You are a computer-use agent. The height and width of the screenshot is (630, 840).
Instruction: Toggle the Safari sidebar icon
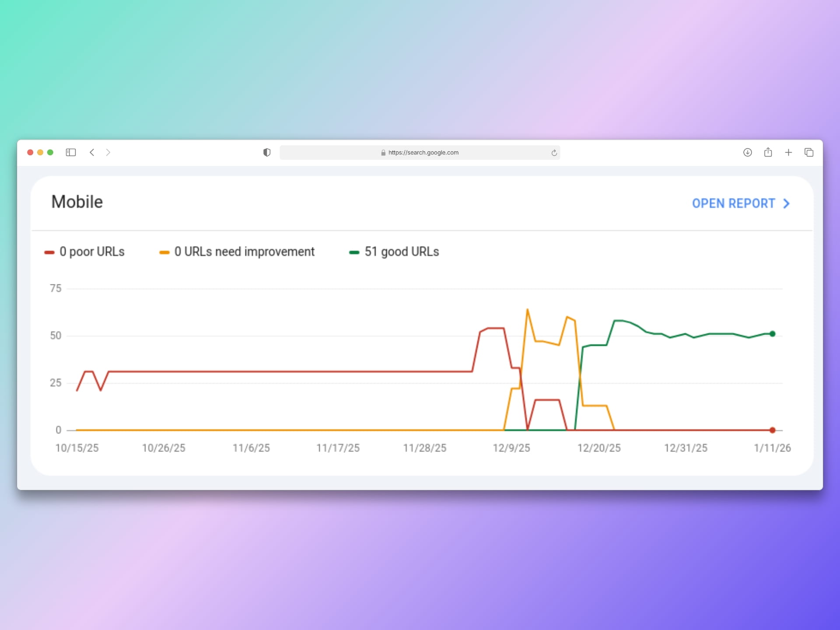click(71, 152)
